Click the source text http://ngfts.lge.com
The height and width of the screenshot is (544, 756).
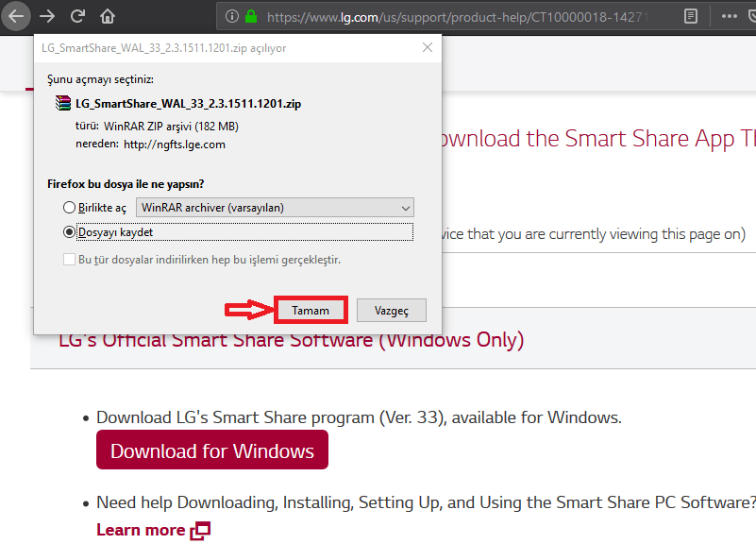coord(174,144)
